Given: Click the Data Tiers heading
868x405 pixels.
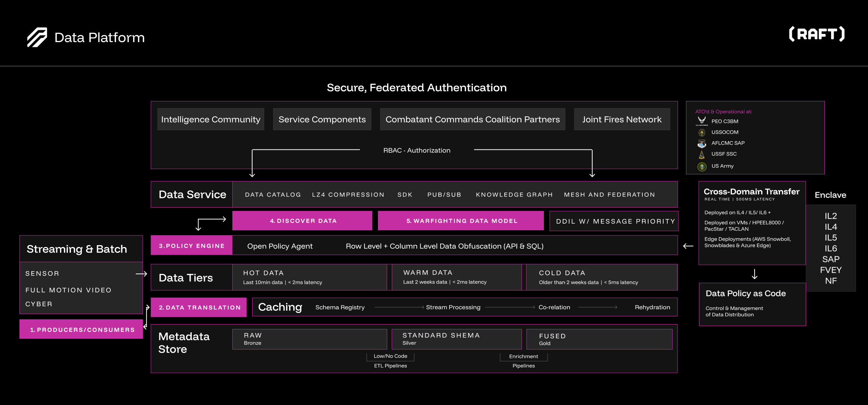Looking at the screenshot, I should point(186,278).
